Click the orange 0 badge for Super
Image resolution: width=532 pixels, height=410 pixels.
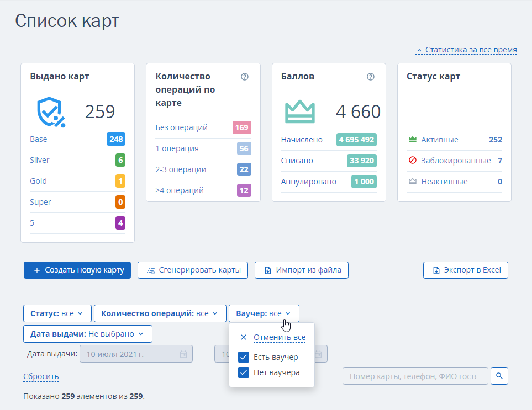pos(120,202)
